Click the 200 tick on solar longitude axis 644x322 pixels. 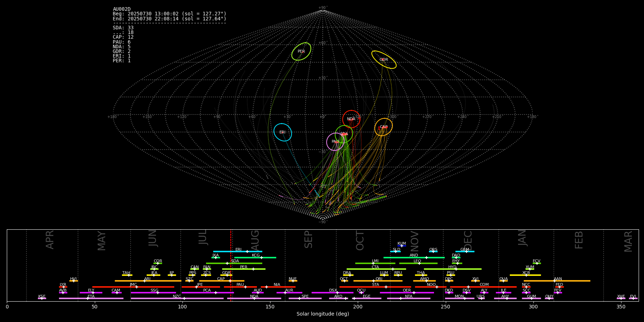tap(358, 307)
